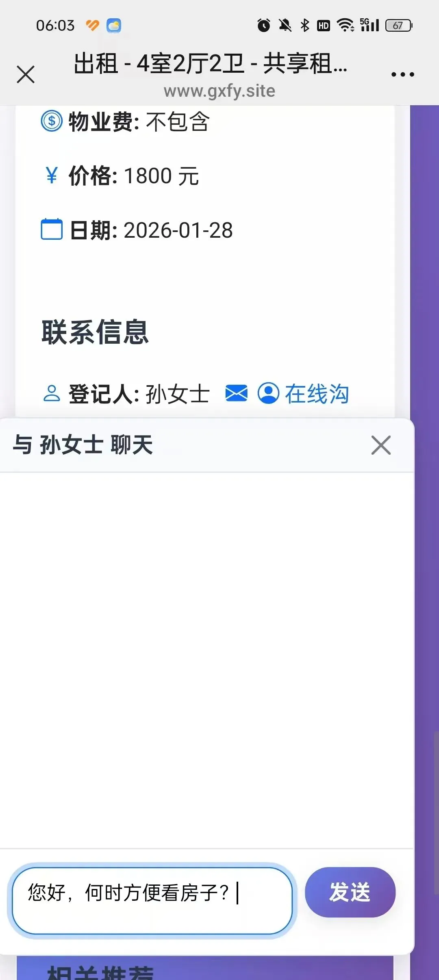439x980 pixels.
Task: Tap the yen icon beside 价格
Action: point(52,176)
